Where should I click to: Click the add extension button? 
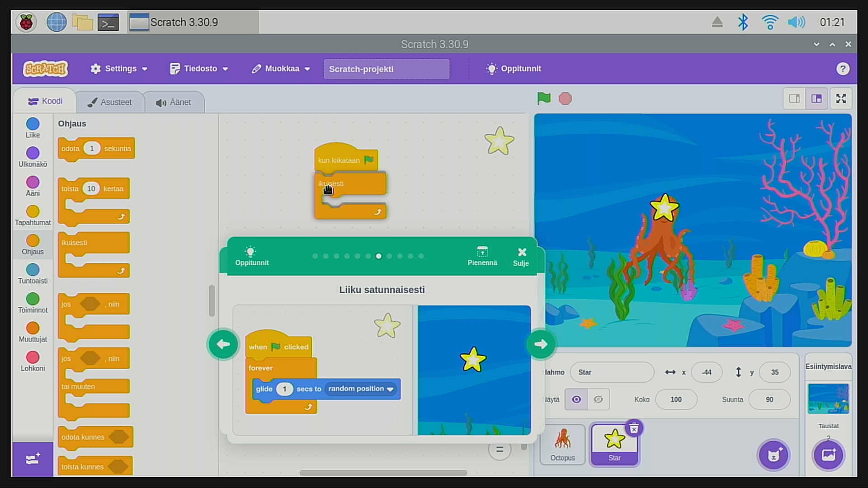pos(33,459)
